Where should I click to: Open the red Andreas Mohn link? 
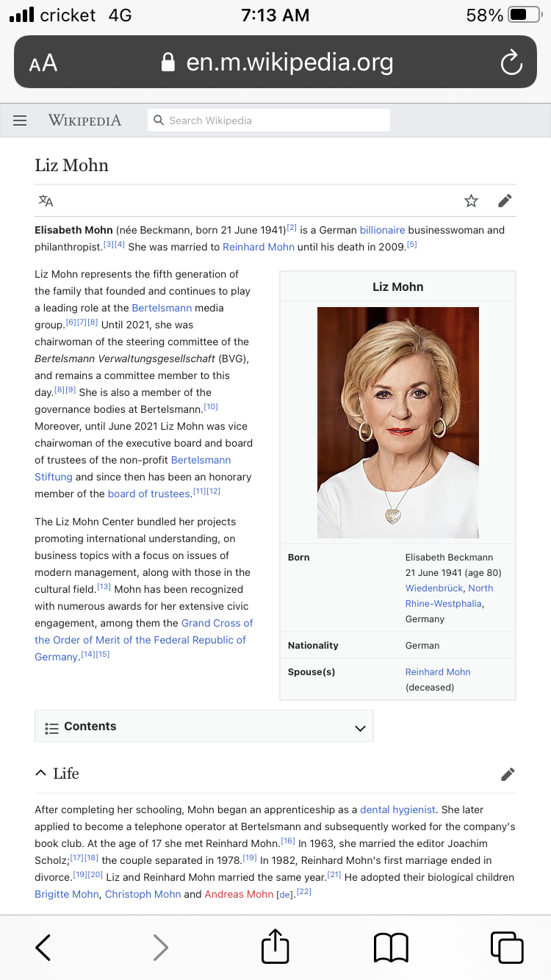click(239, 894)
